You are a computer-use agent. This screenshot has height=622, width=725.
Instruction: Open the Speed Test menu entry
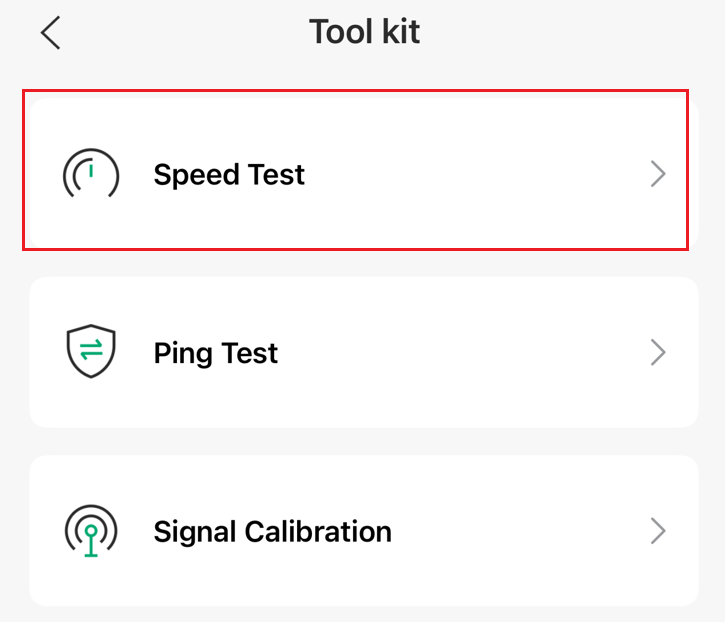(x=400, y=175)
